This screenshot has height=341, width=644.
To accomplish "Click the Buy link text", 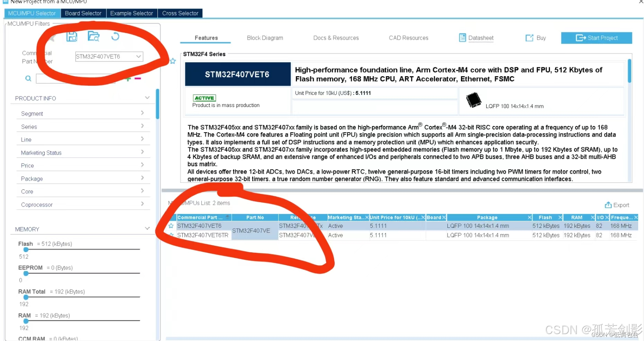I will pos(541,38).
